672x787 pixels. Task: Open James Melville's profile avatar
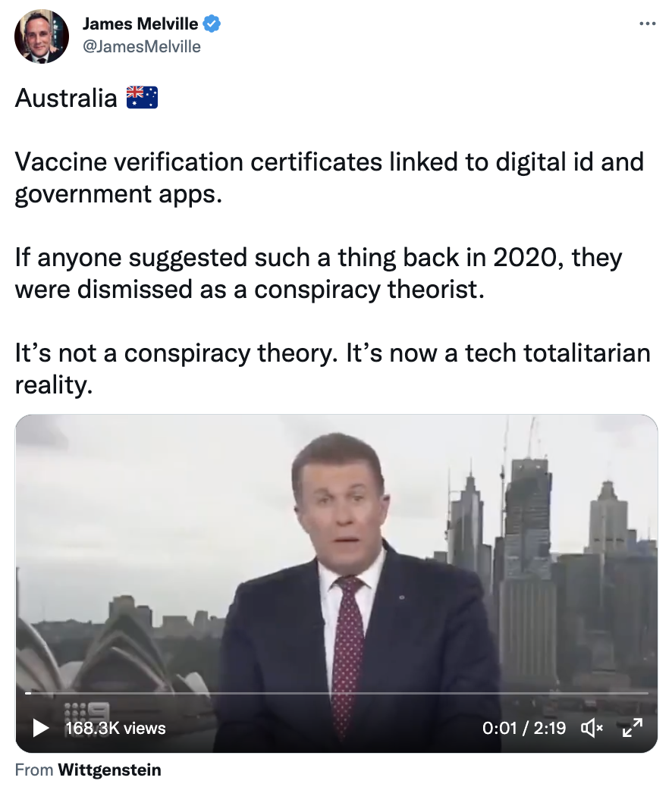pyautogui.click(x=42, y=36)
